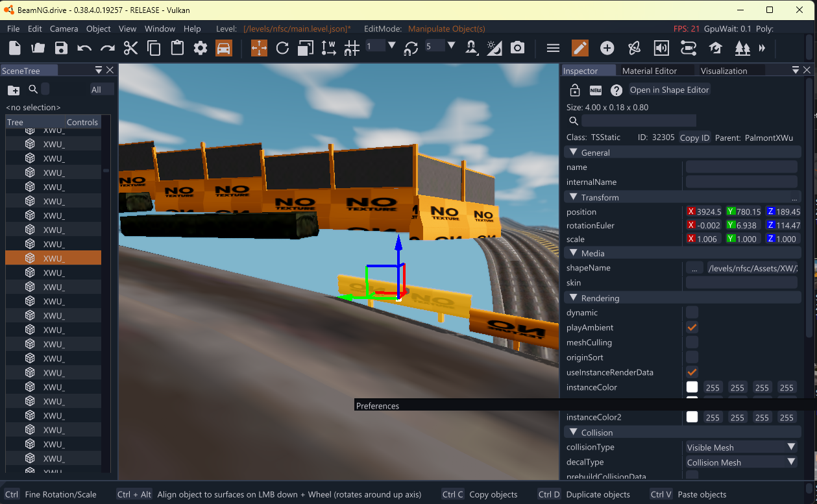Pick the instanceColor white swatch
This screenshot has height=504, width=817.
coord(692,387)
